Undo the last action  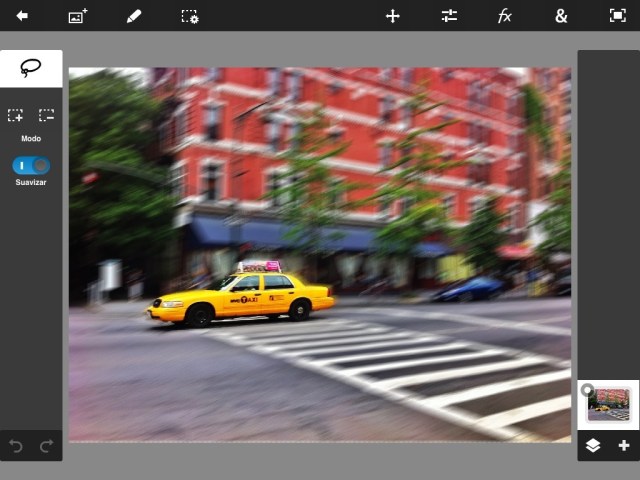click(x=16, y=445)
